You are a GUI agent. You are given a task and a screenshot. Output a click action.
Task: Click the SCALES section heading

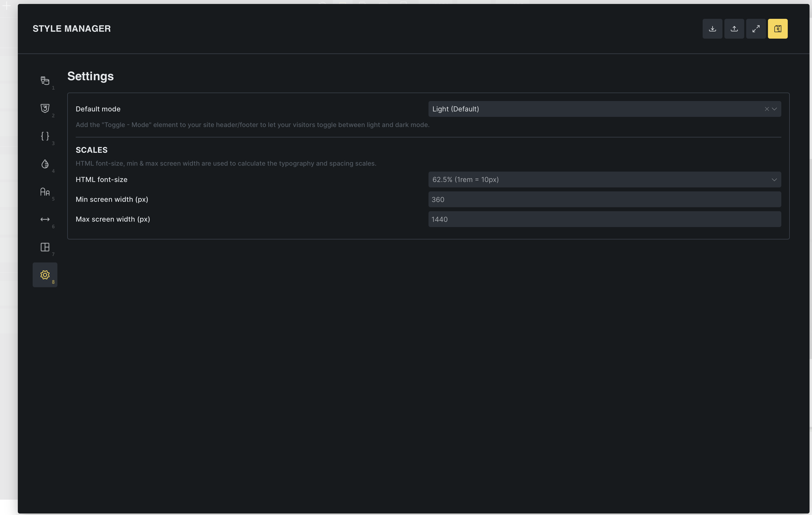click(91, 150)
